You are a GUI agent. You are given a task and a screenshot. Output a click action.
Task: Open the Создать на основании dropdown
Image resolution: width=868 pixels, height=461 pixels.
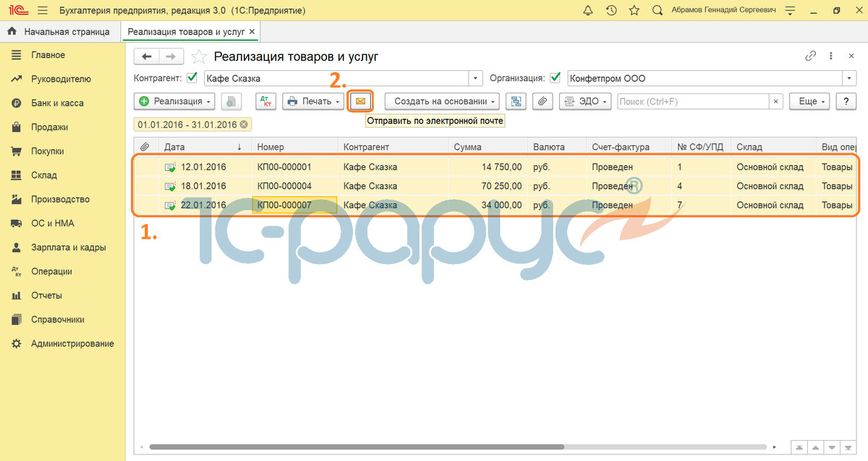(x=443, y=101)
